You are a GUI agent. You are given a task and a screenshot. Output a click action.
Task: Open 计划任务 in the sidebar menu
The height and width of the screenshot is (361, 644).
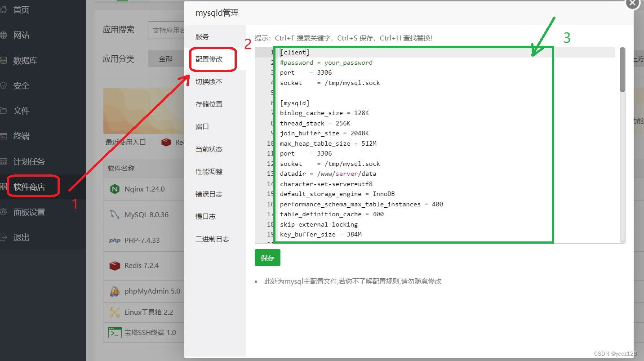point(29,161)
